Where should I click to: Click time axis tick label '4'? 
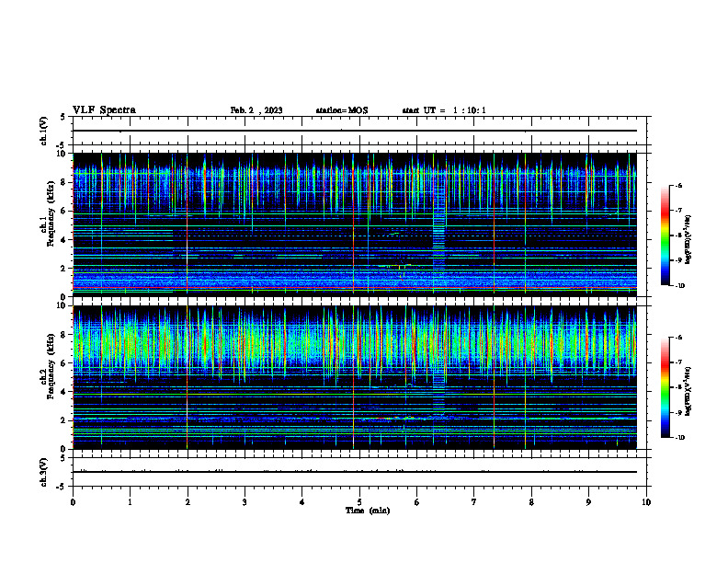tap(302, 502)
